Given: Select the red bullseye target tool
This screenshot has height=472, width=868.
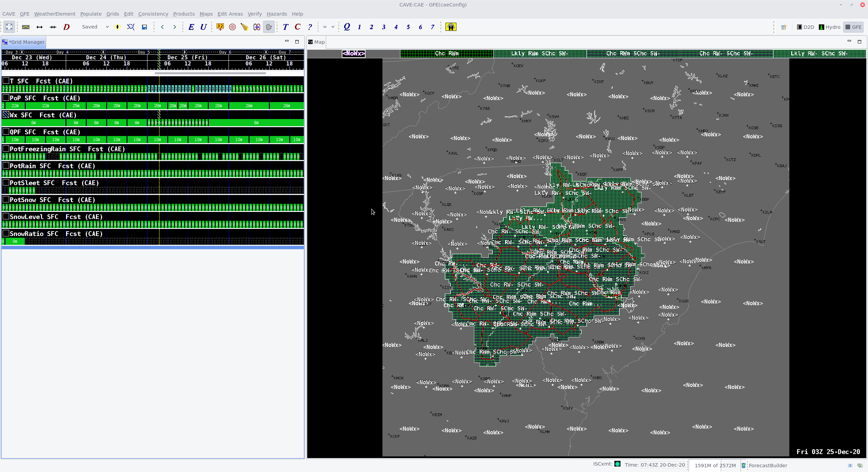Looking at the screenshot, I should (x=233, y=27).
